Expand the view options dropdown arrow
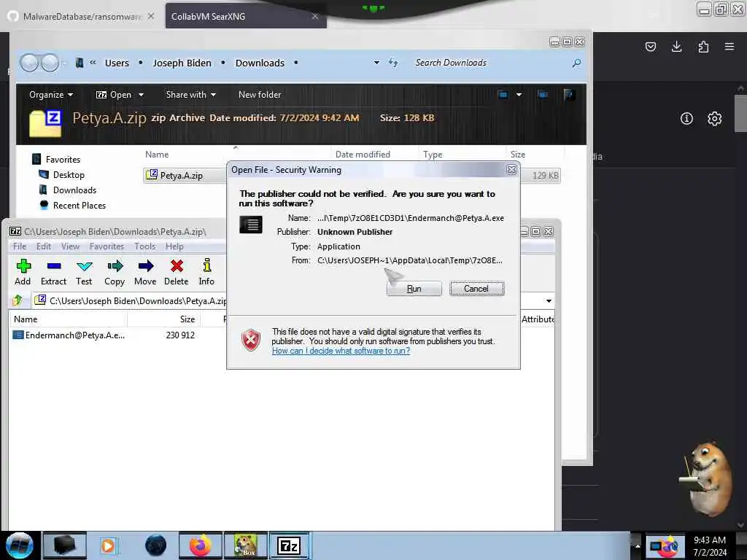 coord(519,94)
